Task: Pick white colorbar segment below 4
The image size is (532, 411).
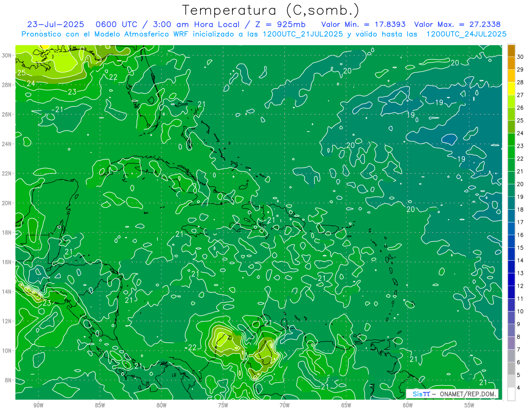Action: pyautogui.click(x=512, y=394)
